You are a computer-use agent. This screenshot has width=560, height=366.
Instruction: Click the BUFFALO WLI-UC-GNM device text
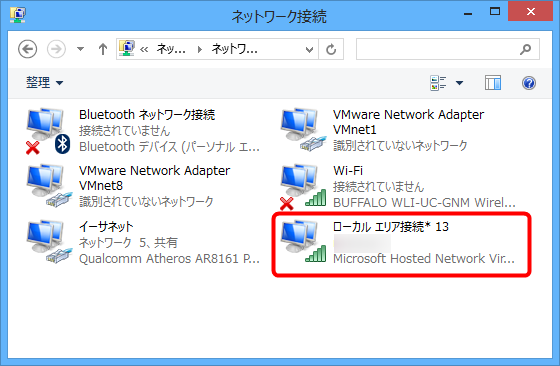424,202
